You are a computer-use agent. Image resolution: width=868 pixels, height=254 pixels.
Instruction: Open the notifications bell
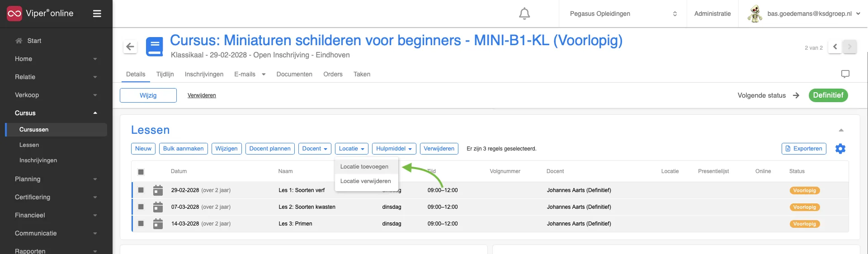(x=524, y=14)
